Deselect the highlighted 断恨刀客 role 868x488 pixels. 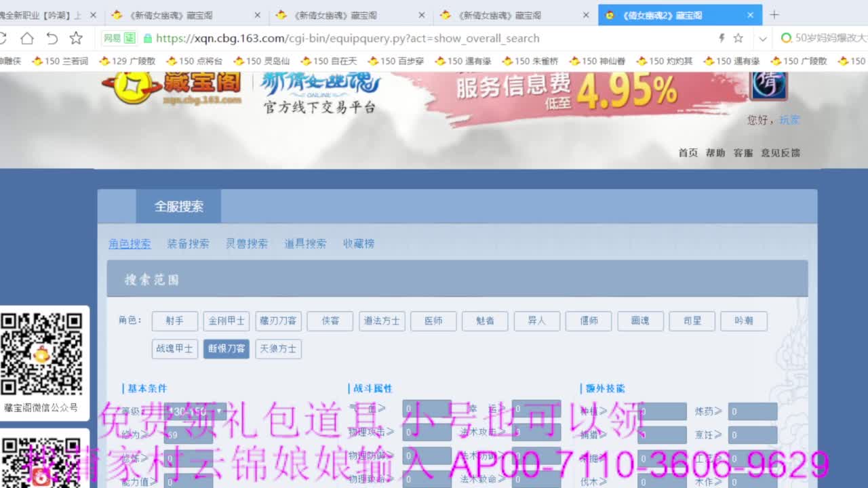tap(226, 349)
